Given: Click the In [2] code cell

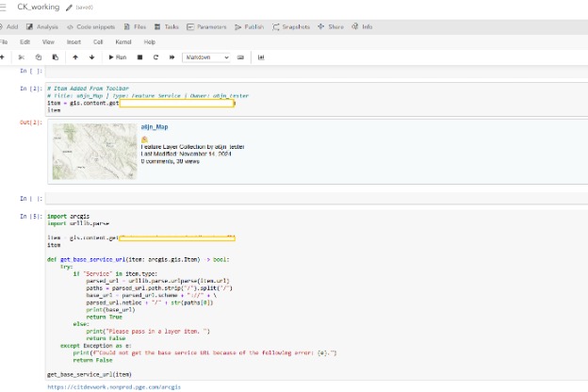Looking at the screenshot, I should coord(316,99).
